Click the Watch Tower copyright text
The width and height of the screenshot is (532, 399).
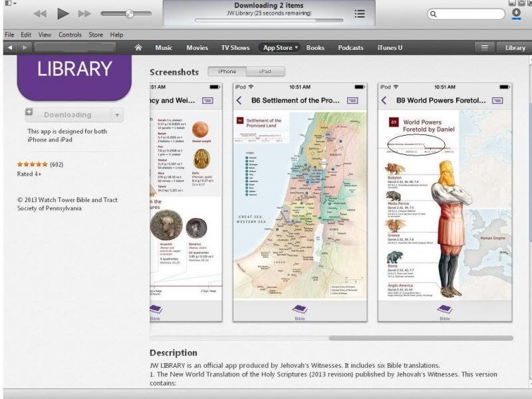(x=67, y=204)
